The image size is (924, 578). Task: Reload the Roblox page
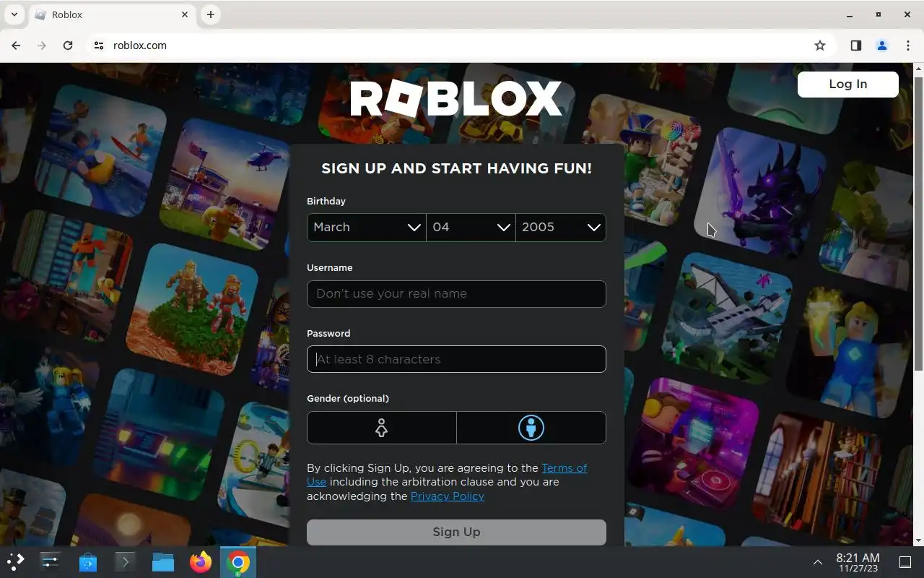[x=68, y=45]
